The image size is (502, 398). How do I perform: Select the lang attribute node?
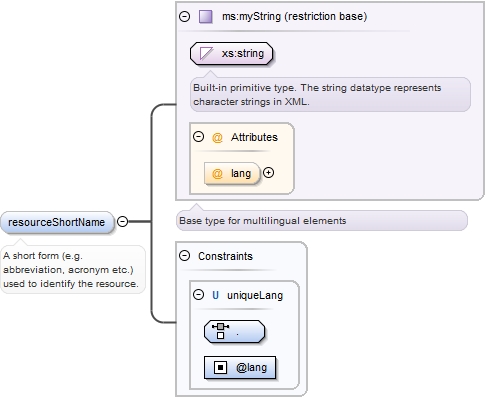[x=232, y=173]
